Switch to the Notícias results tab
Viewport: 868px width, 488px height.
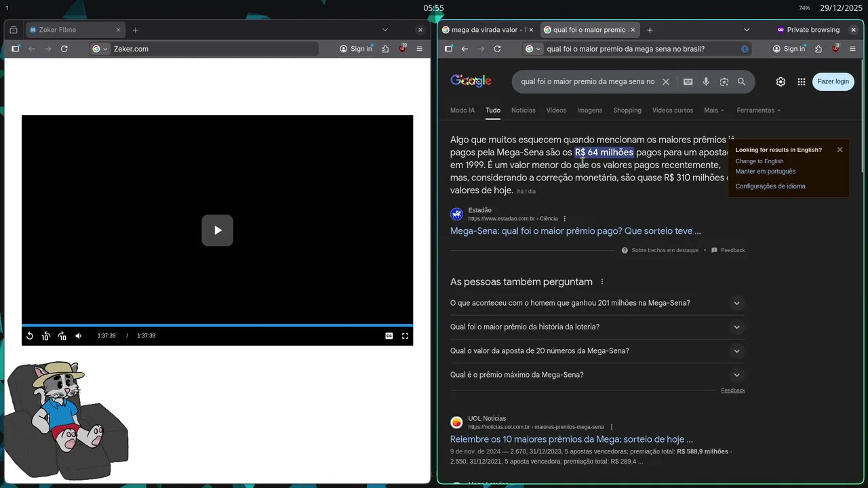click(524, 110)
